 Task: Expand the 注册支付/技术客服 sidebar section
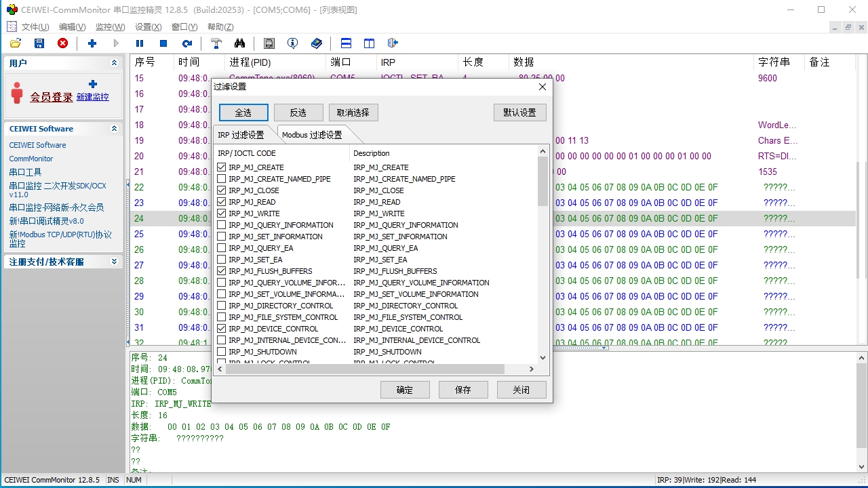tap(114, 262)
